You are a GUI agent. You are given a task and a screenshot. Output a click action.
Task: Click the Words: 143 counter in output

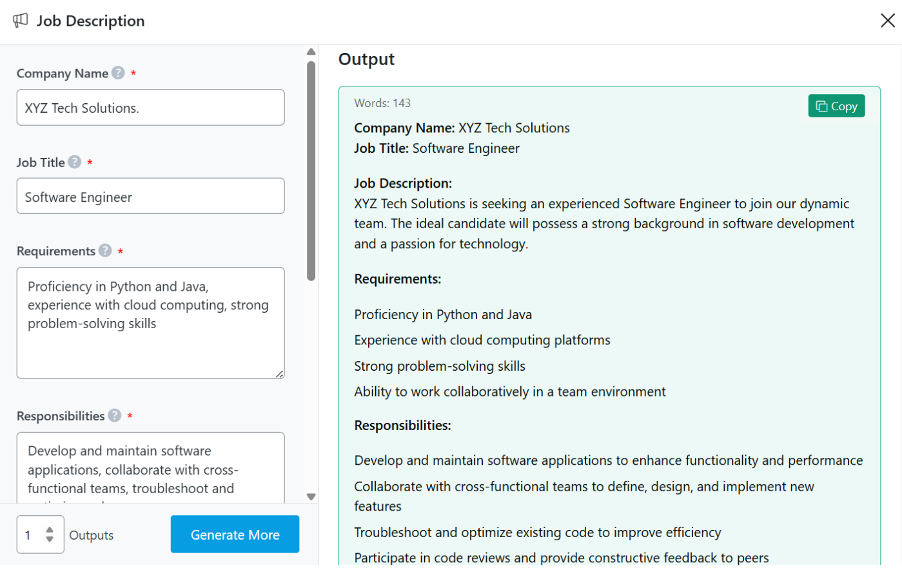[382, 103]
